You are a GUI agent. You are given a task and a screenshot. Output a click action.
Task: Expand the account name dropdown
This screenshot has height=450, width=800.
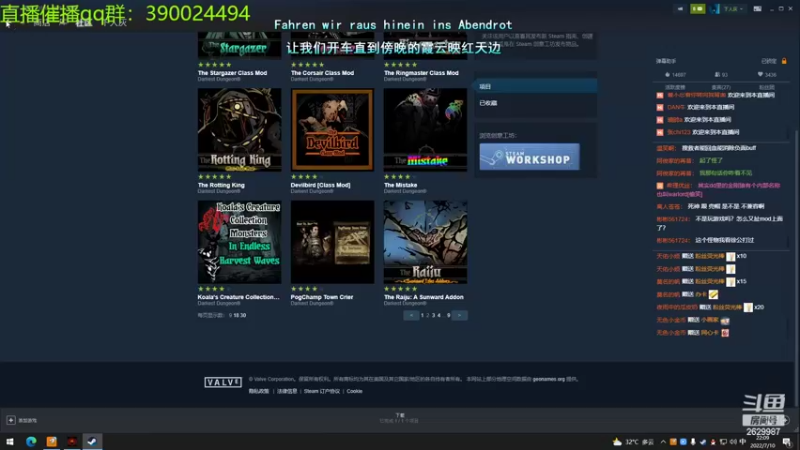(733, 9)
